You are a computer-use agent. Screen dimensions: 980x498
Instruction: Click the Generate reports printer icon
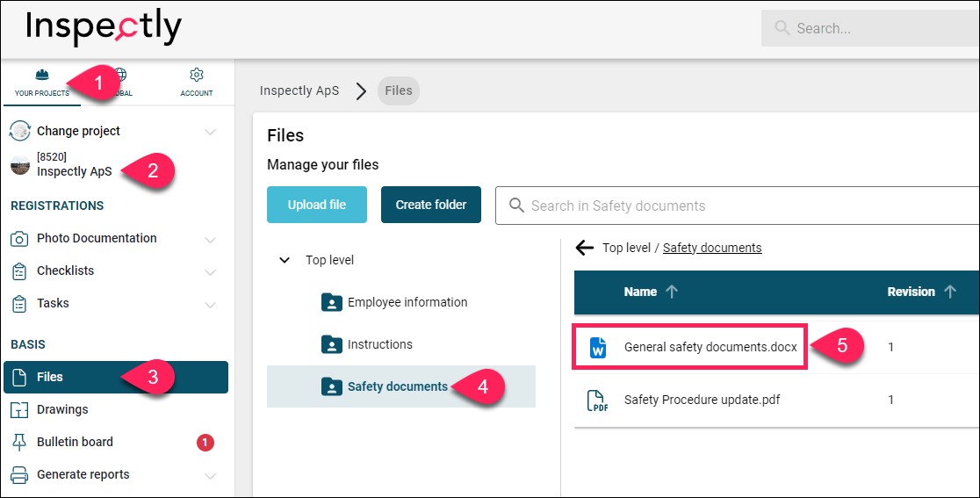point(19,475)
